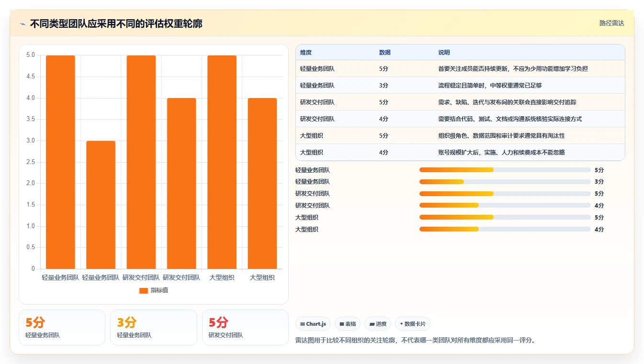Screen dimensions: 644x364
Task: Select the row 首要关注成员能否持续更新
Action: pos(460,69)
